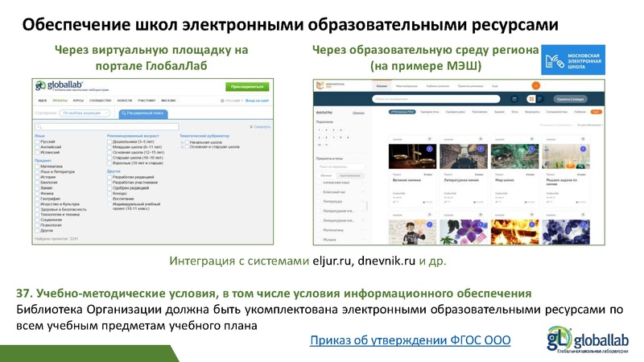The height and width of the screenshot is (362, 644).
Task: Open the По выбору редакции sort dropdown
Action: [85, 113]
